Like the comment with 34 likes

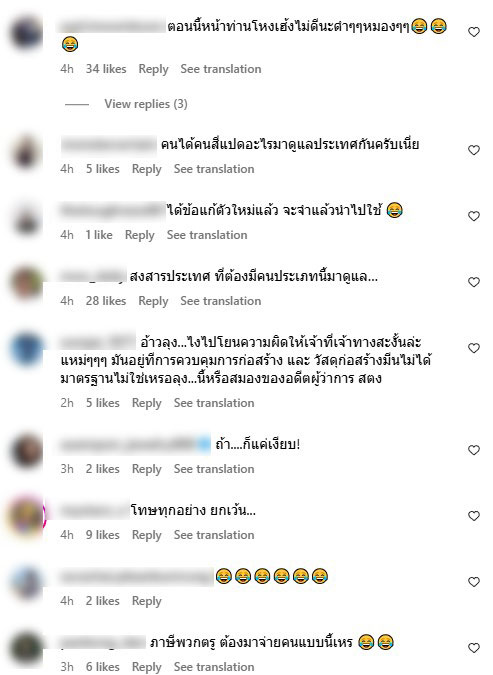tap(474, 32)
